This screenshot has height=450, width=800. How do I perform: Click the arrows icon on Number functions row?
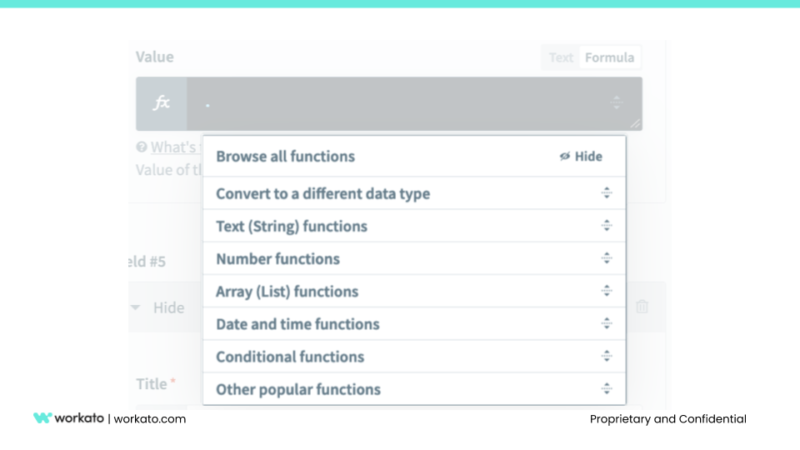click(606, 259)
